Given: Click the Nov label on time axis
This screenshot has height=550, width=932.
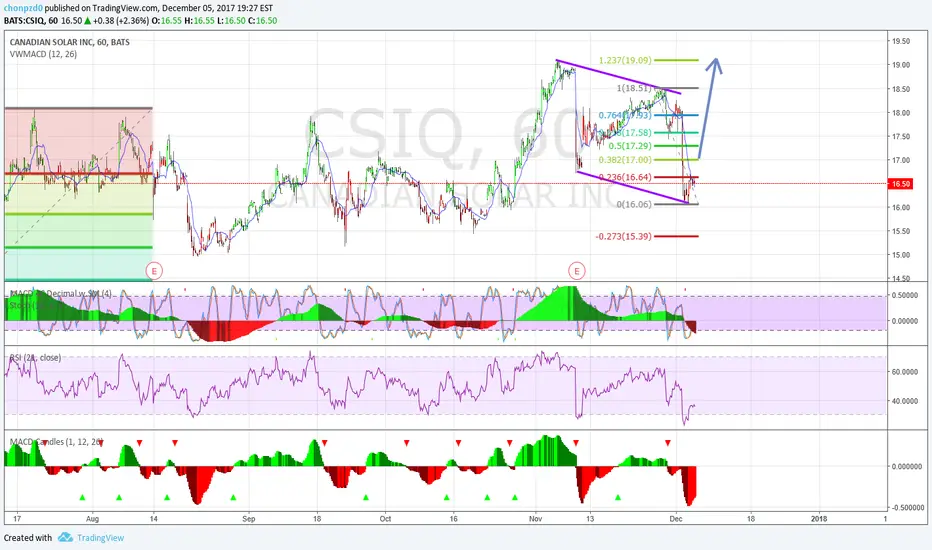Looking at the screenshot, I should click(x=536, y=518).
